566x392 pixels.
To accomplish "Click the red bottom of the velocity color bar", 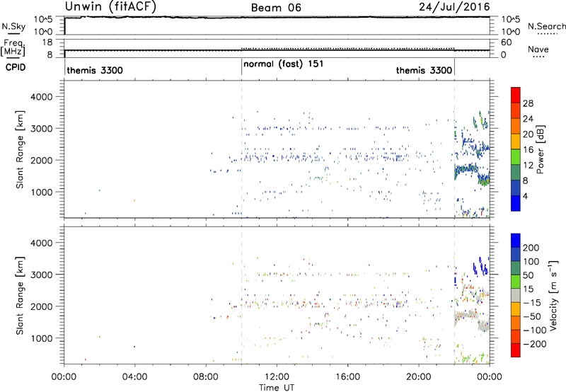I will tap(516, 351).
